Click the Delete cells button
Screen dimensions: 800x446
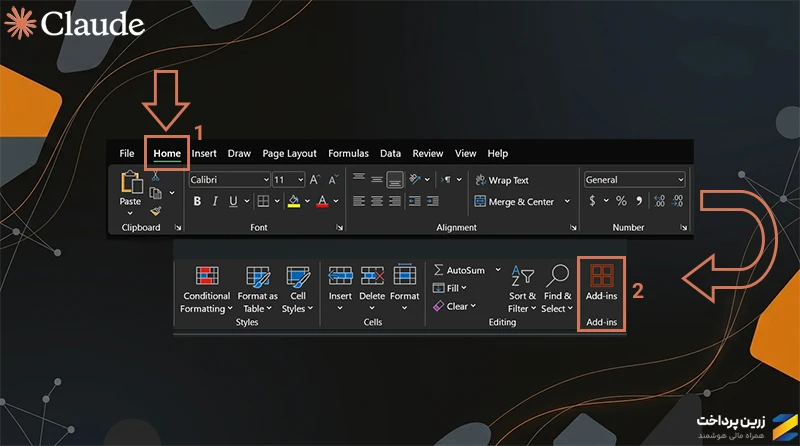(372, 288)
